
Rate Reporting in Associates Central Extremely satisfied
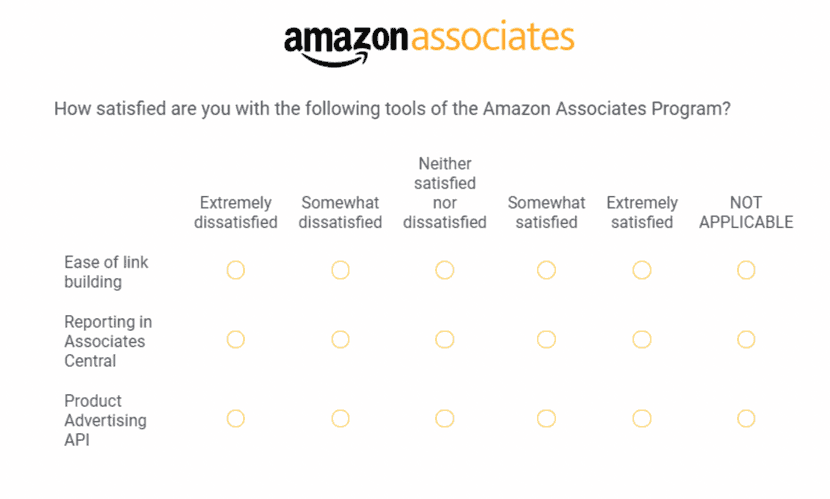pyautogui.click(x=642, y=340)
